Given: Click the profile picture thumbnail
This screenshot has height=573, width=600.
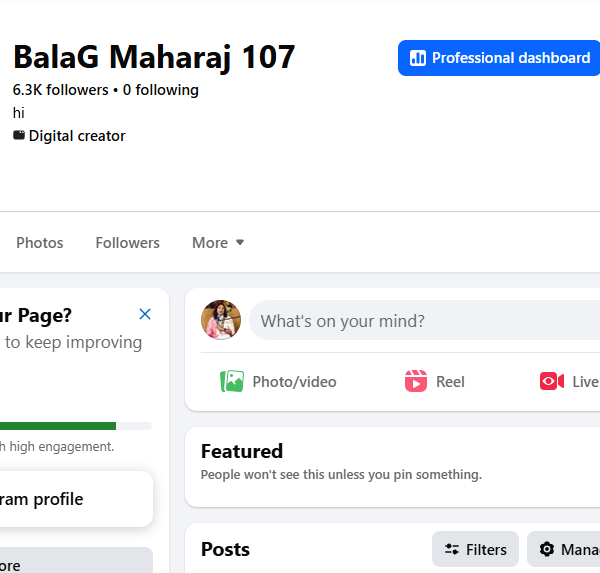Looking at the screenshot, I should pyautogui.click(x=221, y=320).
